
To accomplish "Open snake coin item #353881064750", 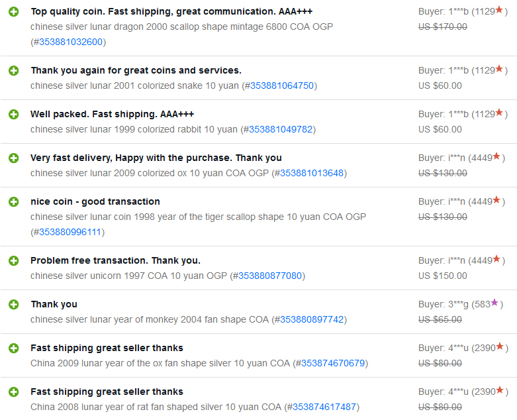I will coord(282,85).
